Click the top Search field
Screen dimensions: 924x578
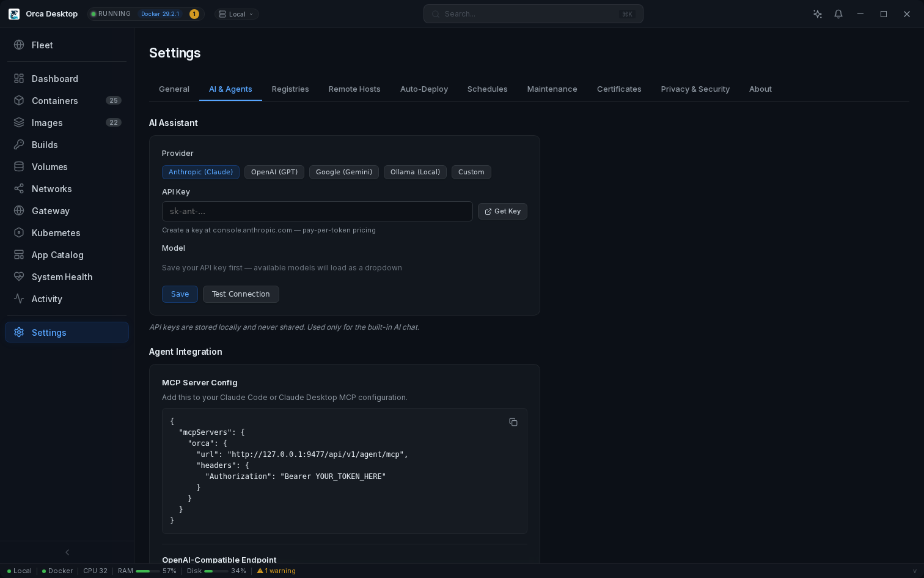[533, 14]
